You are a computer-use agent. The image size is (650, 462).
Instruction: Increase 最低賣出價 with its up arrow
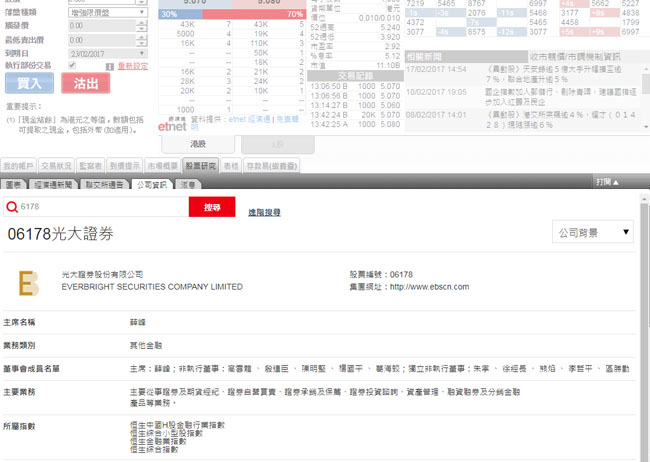[x=141, y=37]
